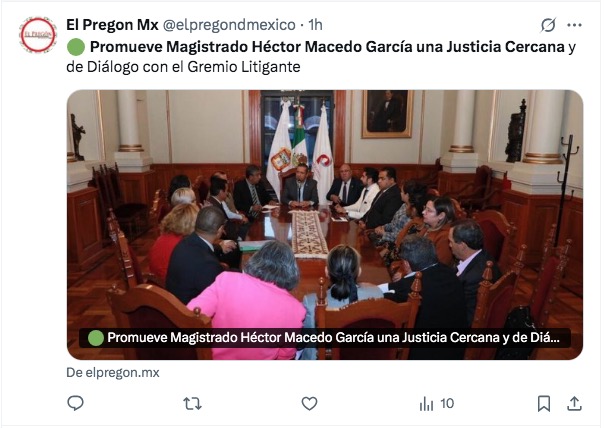
Task: Click 'de Diálogo con el Gremio Litigante' text
Action: pos(183,67)
